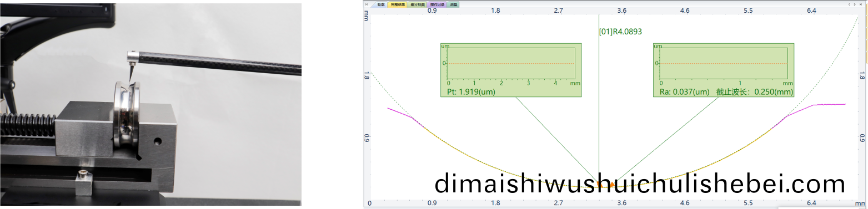Open the purple 操作记录 tab
The height and width of the screenshot is (209, 868).
click(437, 4)
